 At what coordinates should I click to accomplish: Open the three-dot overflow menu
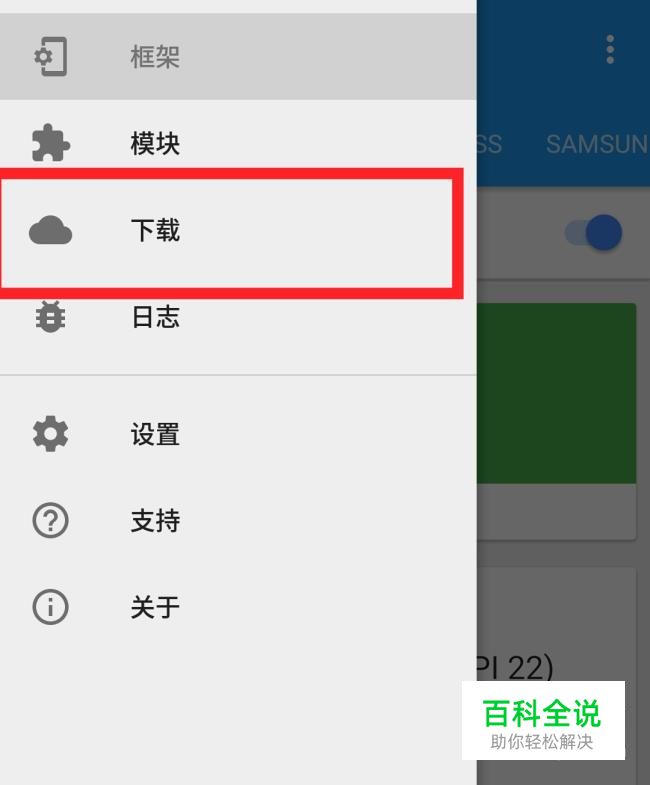point(610,50)
